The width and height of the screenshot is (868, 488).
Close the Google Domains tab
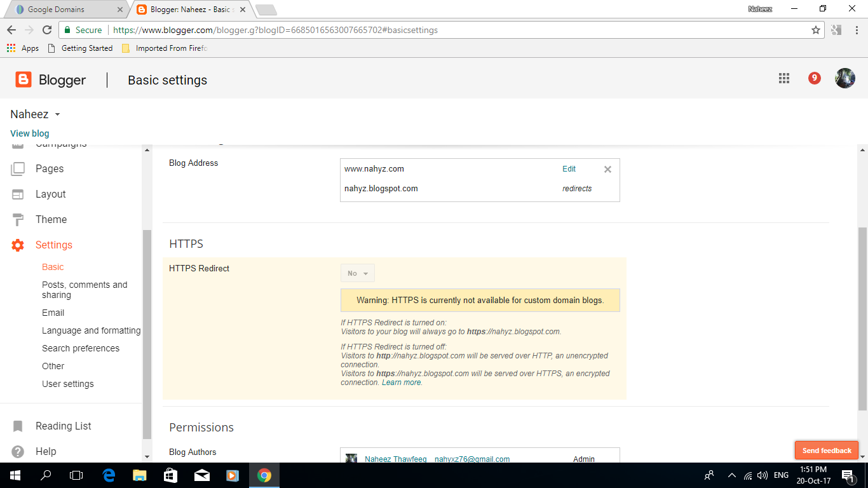click(x=120, y=10)
